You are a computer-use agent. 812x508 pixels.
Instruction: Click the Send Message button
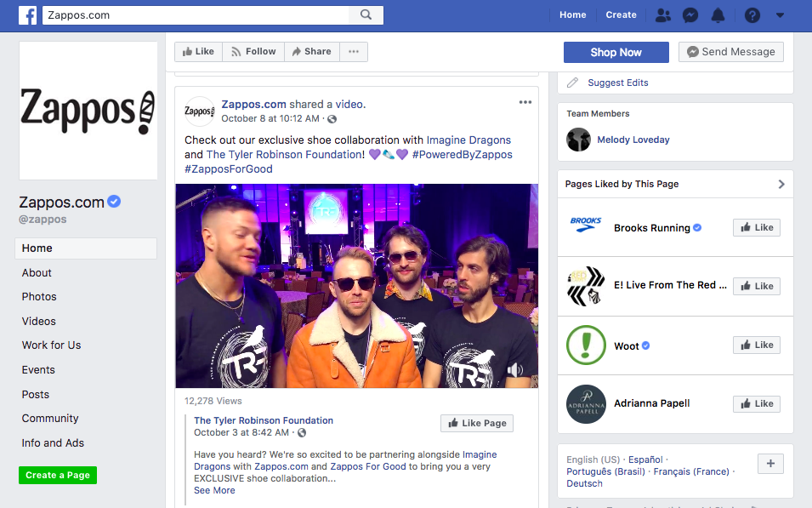coord(730,52)
